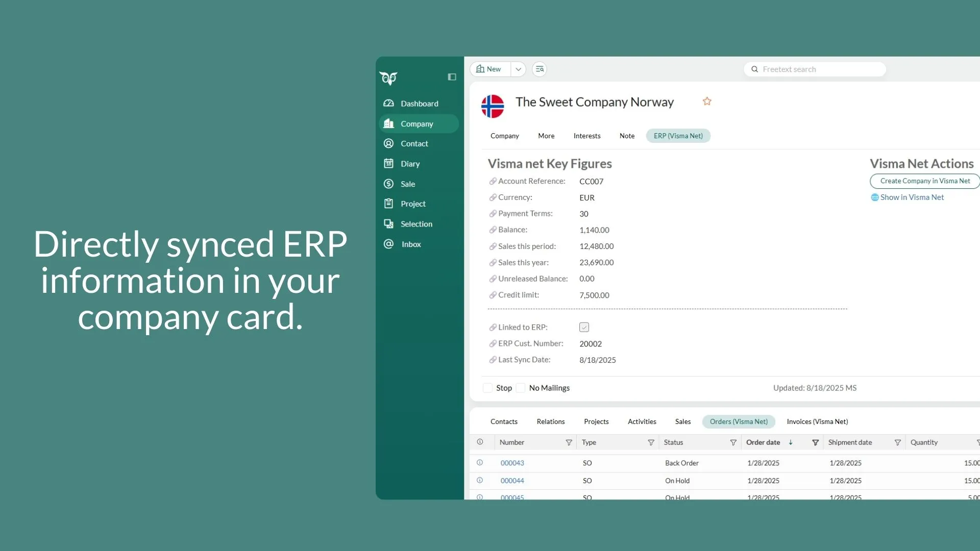Click the Diary calendar icon

pyautogui.click(x=388, y=164)
